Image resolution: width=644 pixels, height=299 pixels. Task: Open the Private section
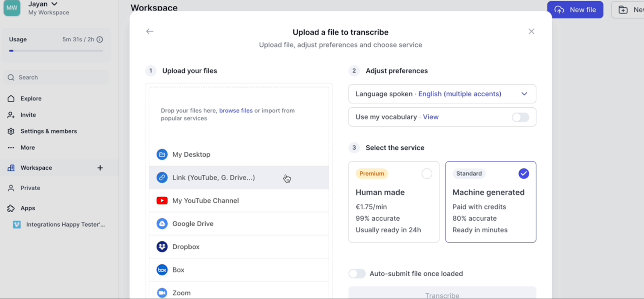tap(30, 188)
